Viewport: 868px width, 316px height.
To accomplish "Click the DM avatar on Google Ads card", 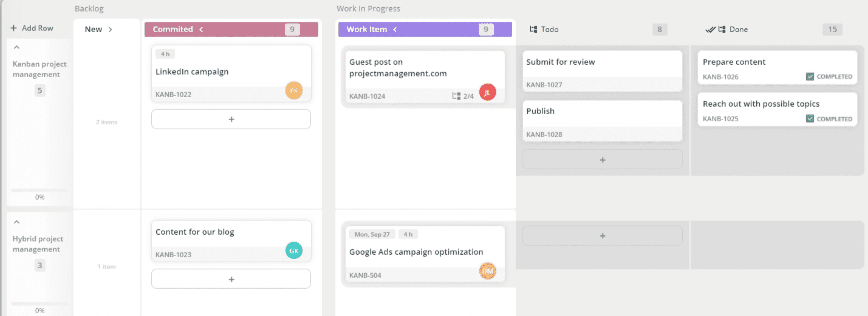I will coord(487,271).
